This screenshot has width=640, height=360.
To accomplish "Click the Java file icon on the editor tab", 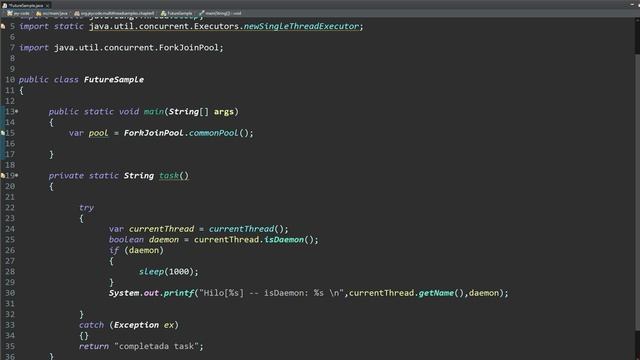I will point(5,5).
